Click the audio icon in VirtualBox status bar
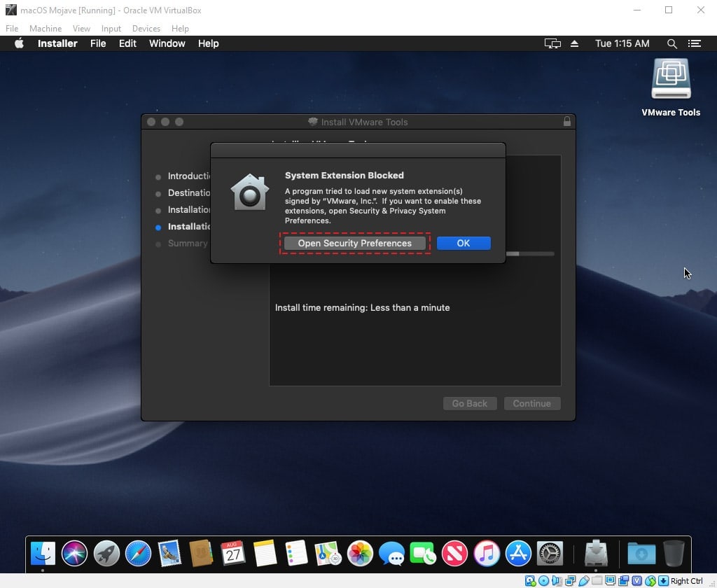The height and width of the screenshot is (588, 717). click(x=556, y=581)
